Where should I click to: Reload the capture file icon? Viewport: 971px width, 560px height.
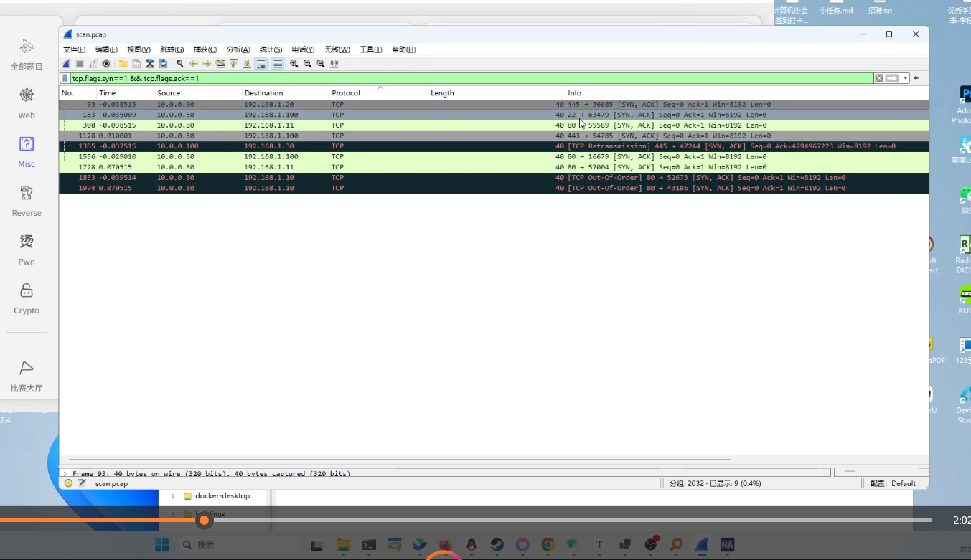(x=164, y=64)
